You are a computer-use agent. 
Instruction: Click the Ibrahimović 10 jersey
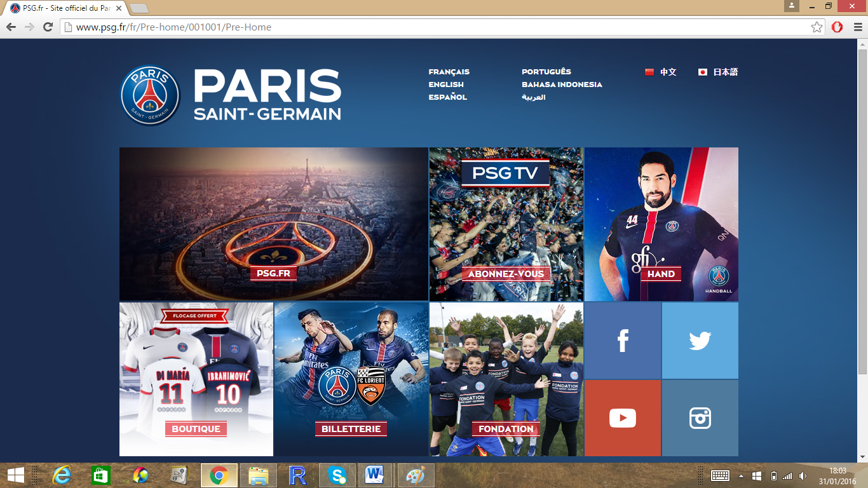tap(228, 390)
